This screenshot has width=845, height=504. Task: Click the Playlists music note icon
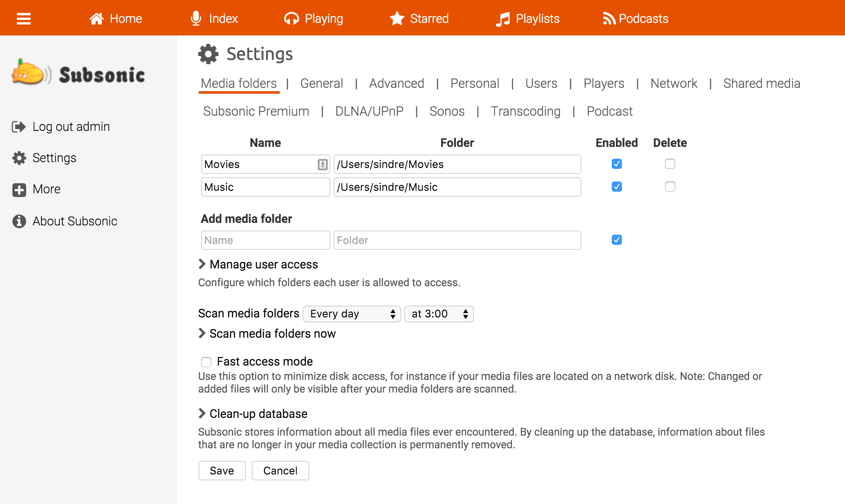(x=502, y=19)
